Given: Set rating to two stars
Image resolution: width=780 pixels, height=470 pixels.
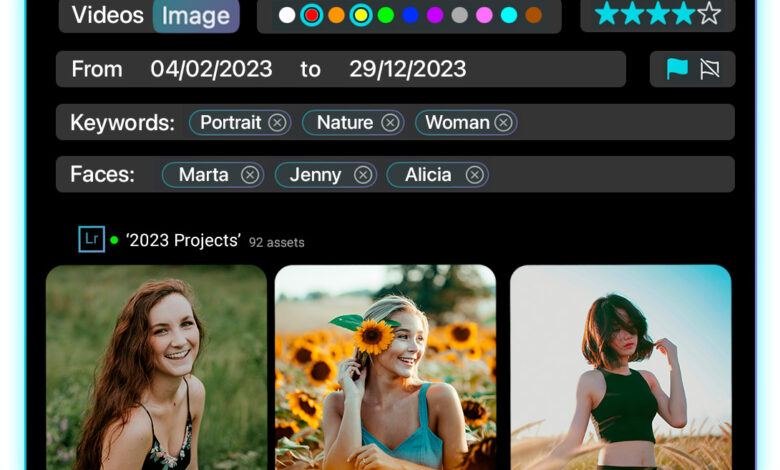Looking at the screenshot, I should 633,13.
